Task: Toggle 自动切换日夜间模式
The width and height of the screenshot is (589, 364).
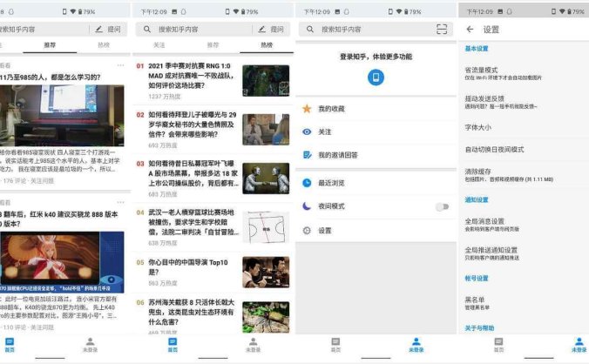Action: 524,150
